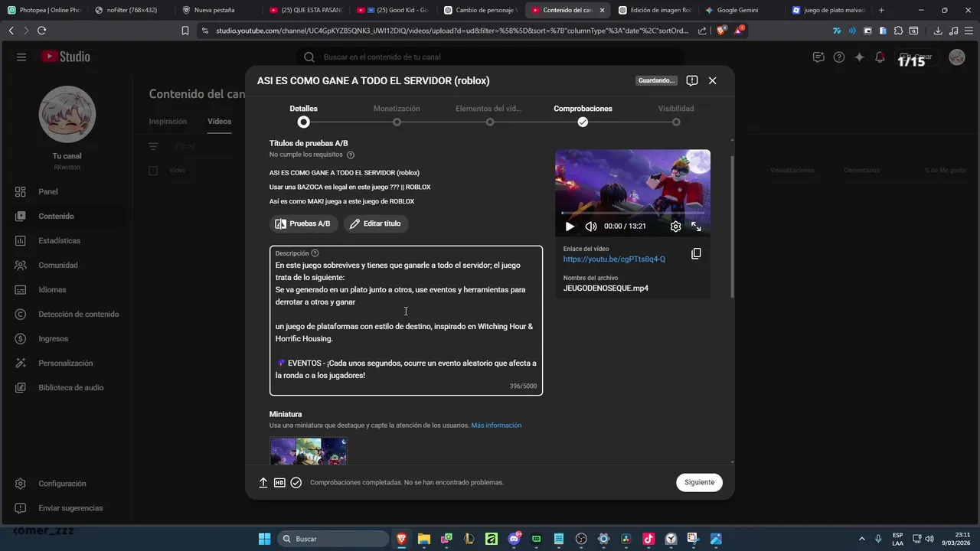Open Estadísticas in the sidebar

(67, 240)
